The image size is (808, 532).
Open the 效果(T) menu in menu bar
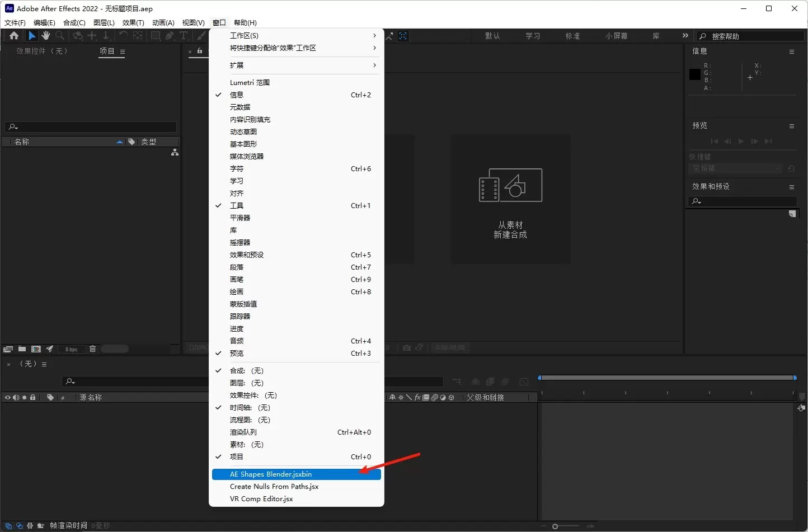tap(133, 23)
